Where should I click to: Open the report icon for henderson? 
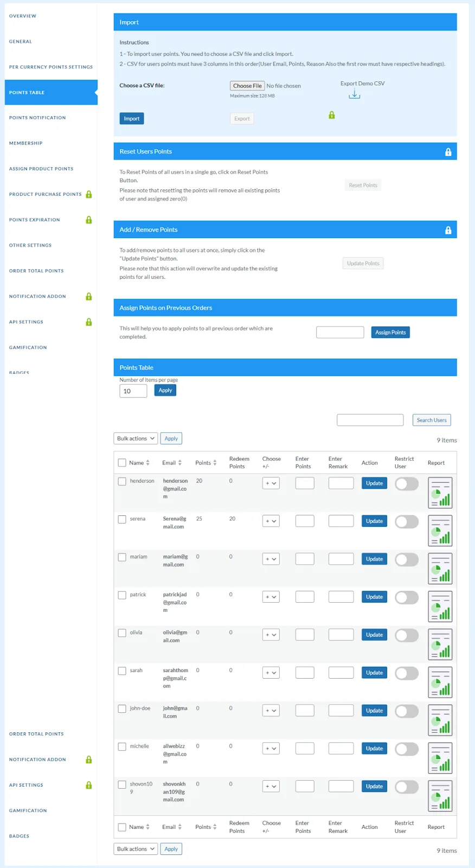point(440,493)
